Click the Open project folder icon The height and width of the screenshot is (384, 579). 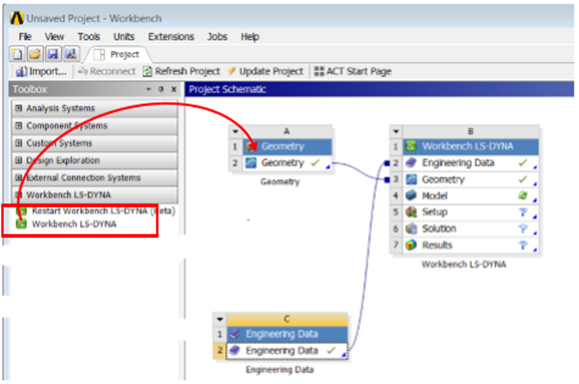(35, 54)
